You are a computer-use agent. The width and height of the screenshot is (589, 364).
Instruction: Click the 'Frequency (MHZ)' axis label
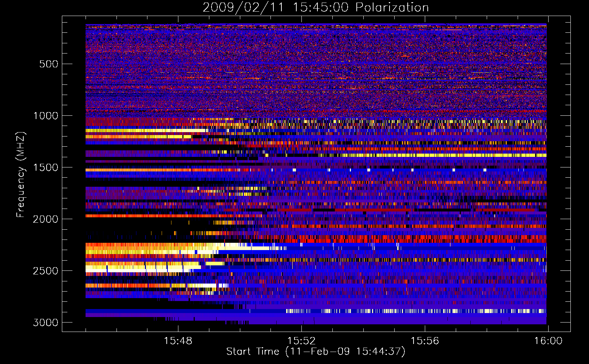pos(21,175)
